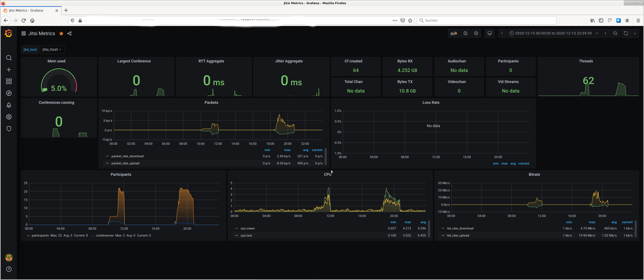This screenshot has height=280, width=644.
Task: Toggle participants series in legend
Action: [40, 235]
